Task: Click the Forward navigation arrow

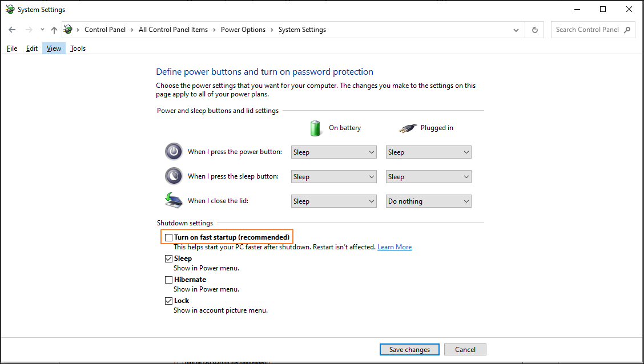Action: pos(29,30)
